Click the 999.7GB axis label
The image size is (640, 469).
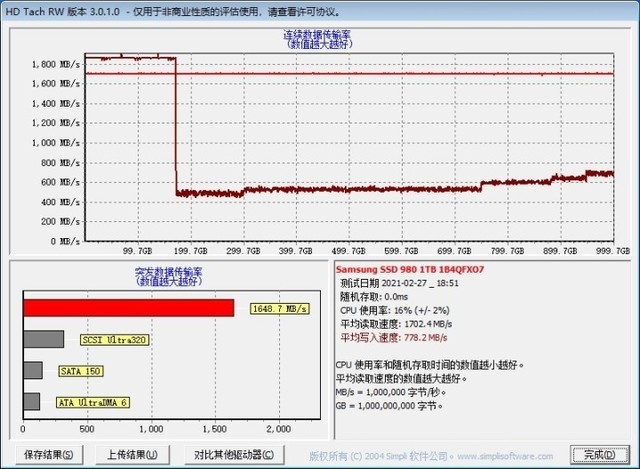(613, 251)
